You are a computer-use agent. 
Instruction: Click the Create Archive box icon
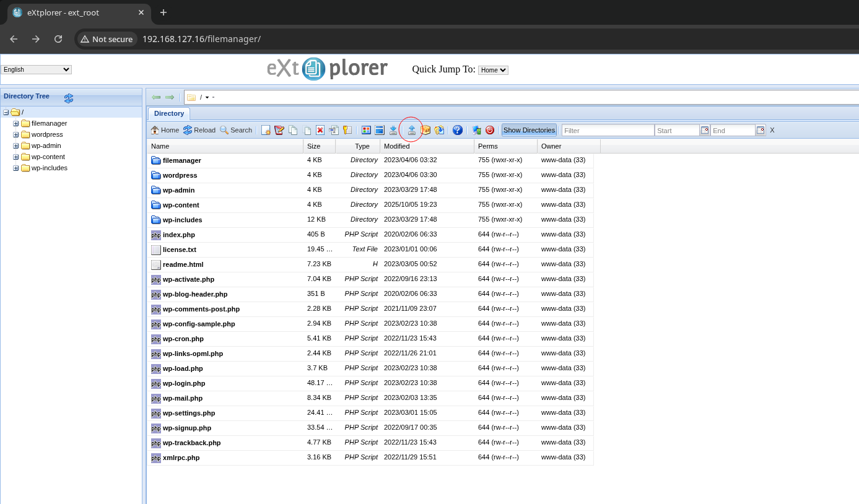click(425, 130)
